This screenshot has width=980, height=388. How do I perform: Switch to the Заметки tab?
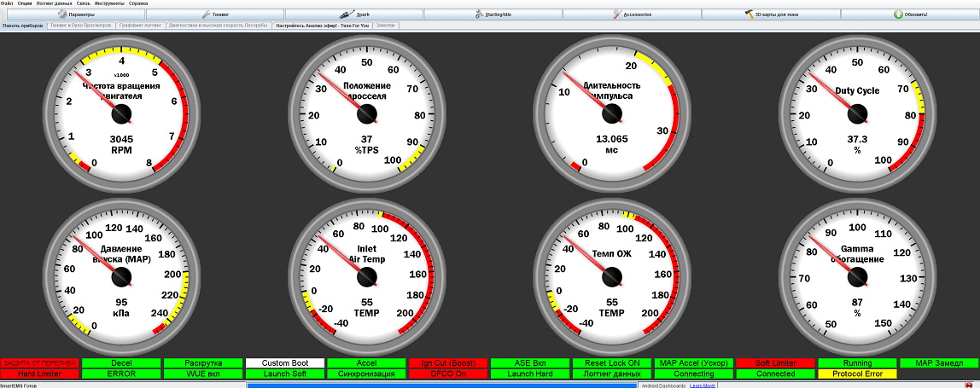(387, 26)
